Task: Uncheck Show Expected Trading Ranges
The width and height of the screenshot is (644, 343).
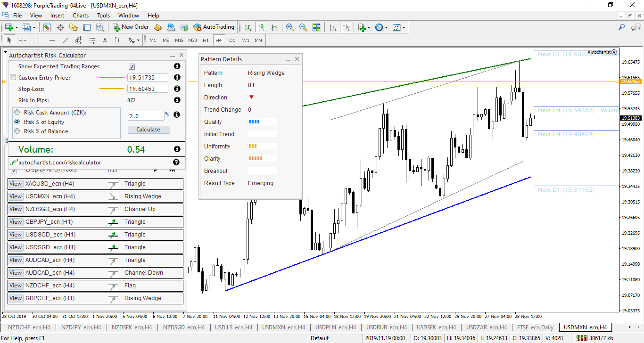Action: (132, 66)
